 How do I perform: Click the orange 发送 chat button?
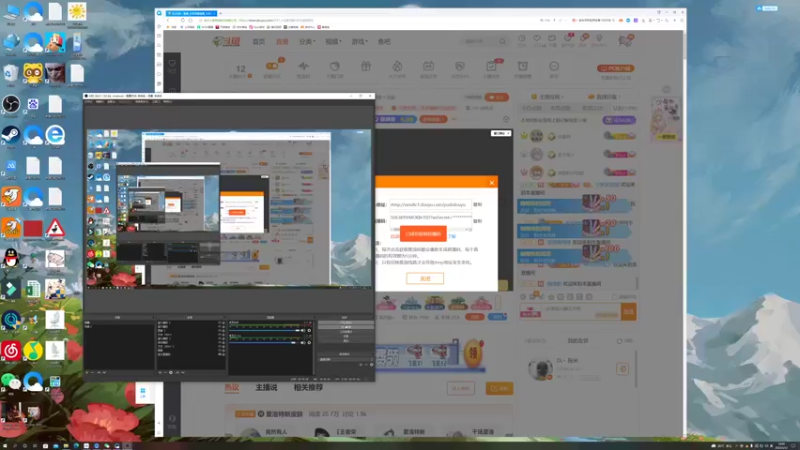629,311
